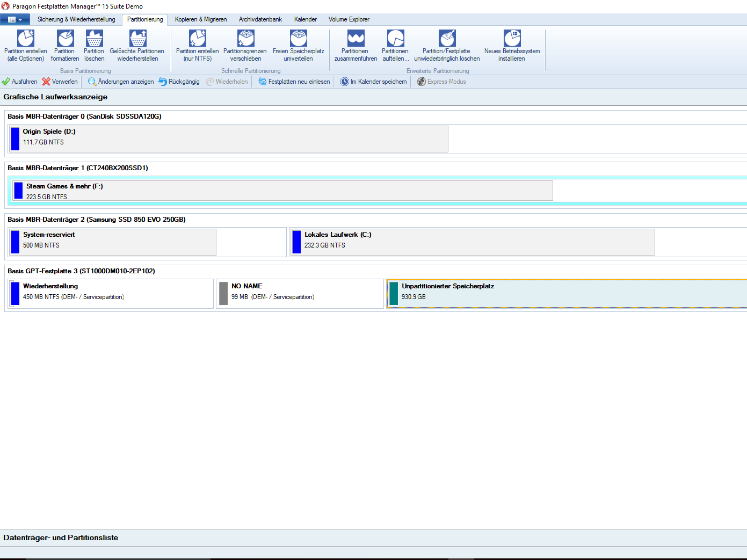Open Gelöschte Partitionen wiederherstellen
This screenshot has height=560, width=747.
pyautogui.click(x=137, y=46)
